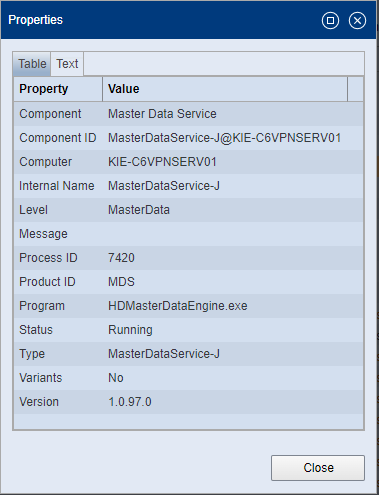Select the Component property label

[50, 114]
